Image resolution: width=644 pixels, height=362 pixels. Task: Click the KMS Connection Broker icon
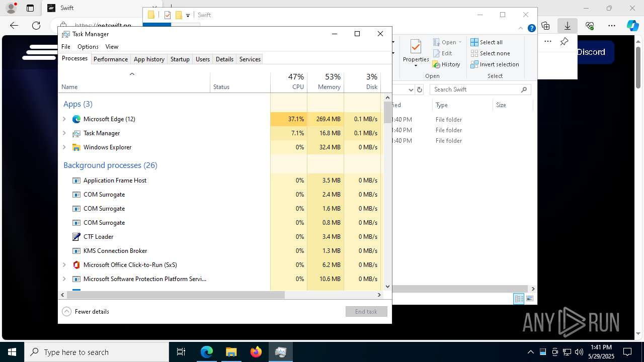tap(76, 251)
